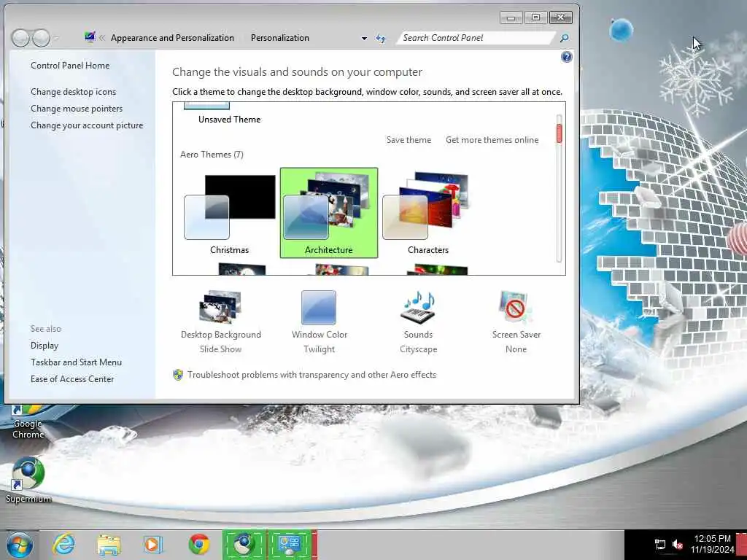Open the Display link under See also
747x560 pixels.
[44, 345]
